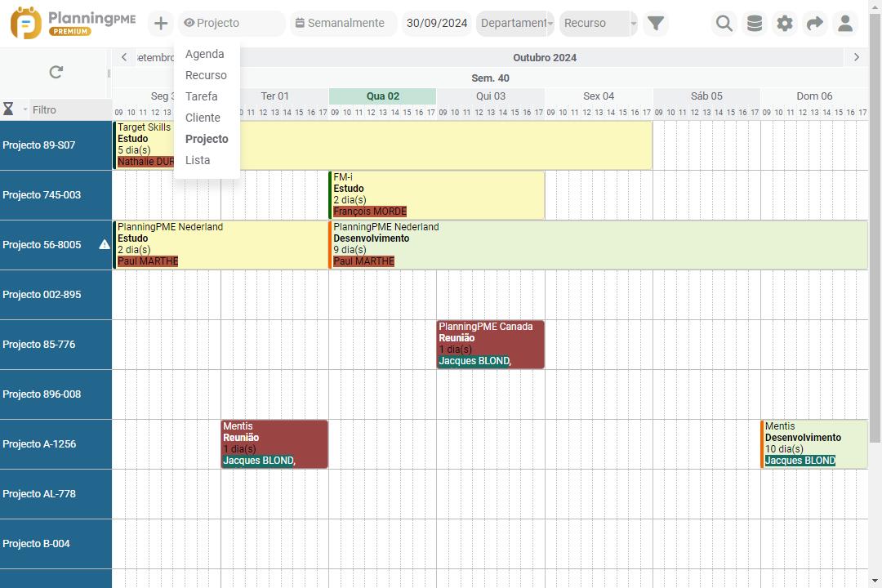Click the share arrow icon
This screenshot has width=882, height=588.
(815, 23)
